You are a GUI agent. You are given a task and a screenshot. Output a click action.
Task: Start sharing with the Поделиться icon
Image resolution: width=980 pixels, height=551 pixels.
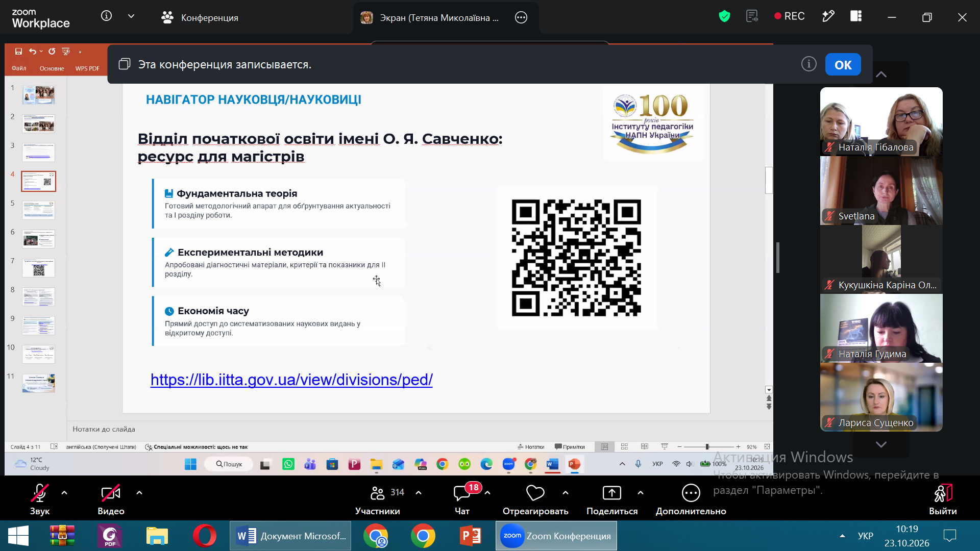click(x=611, y=493)
